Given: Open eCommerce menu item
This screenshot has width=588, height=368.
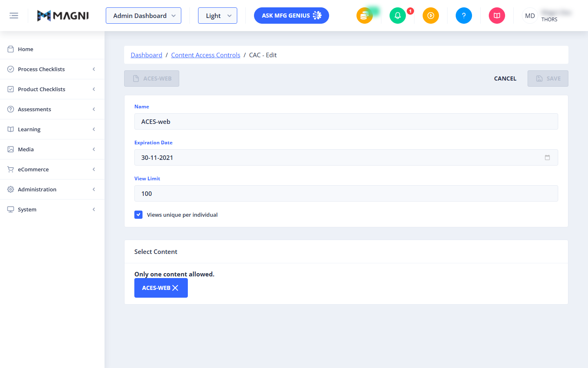Looking at the screenshot, I should pos(52,169).
